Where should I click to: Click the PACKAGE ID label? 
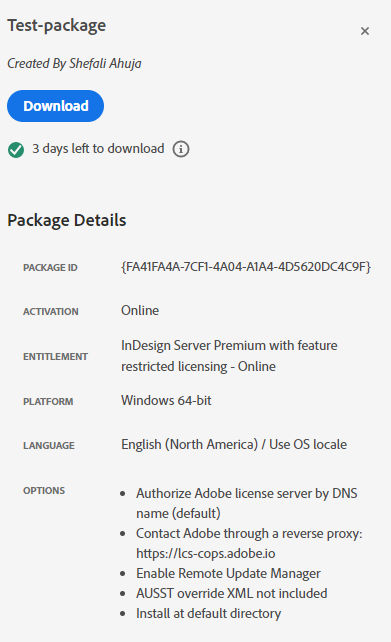click(50, 267)
